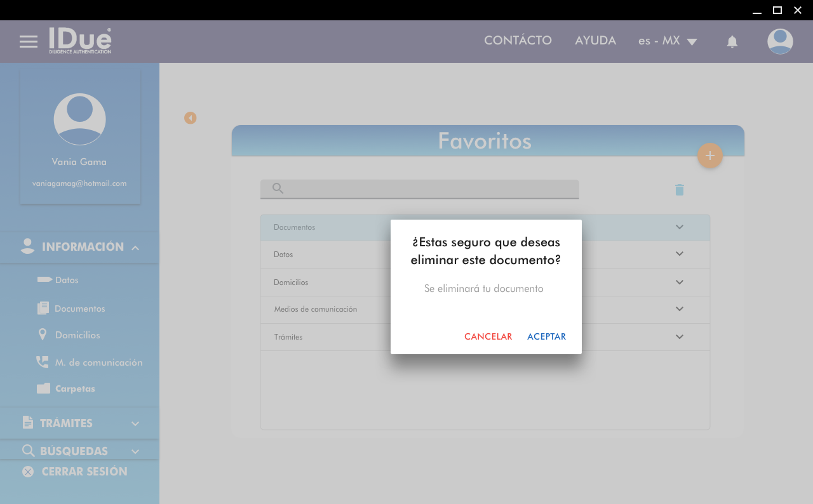The image size is (813, 504).
Task: Open the user profile avatar in header
Action: (x=780, y=42)
